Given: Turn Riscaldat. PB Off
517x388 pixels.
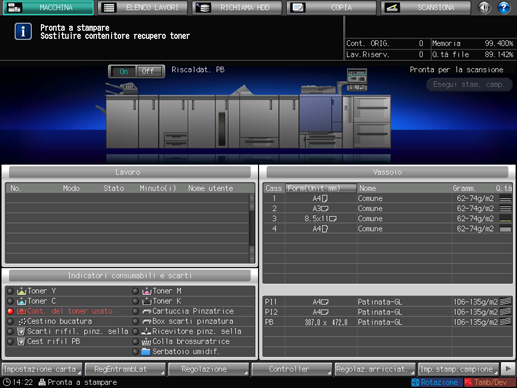Looking at the screenshot, I should pyautogui.click(x=149, y=71).
